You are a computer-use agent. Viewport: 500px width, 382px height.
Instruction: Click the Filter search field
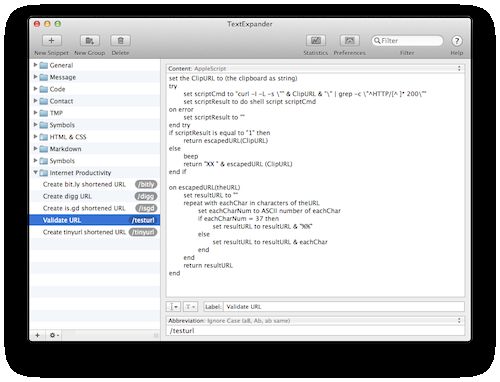pos(407,41)
